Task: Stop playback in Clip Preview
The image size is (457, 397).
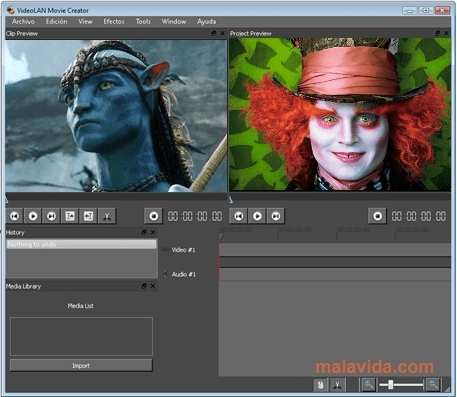Action: pyautogui.click(x=154, y=216)
